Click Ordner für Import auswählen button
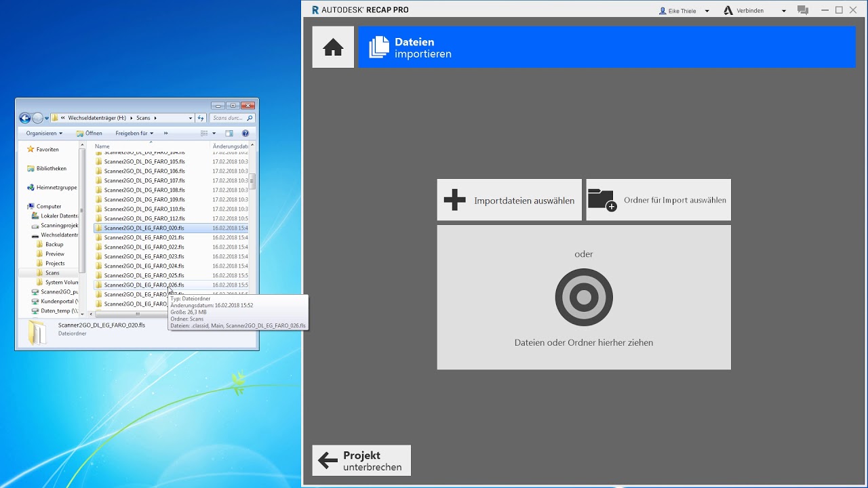 pos(658,200)
